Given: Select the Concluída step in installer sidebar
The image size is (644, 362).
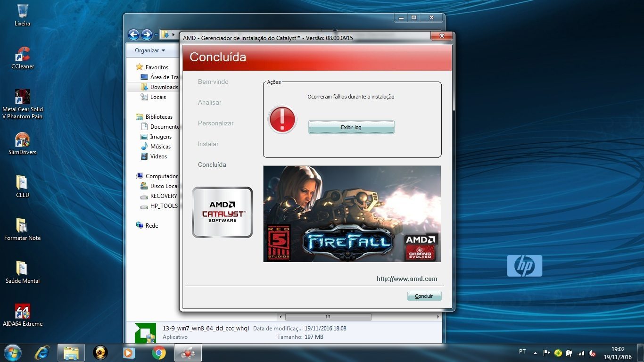Looking at the screenshot, I should coord(212,165).
